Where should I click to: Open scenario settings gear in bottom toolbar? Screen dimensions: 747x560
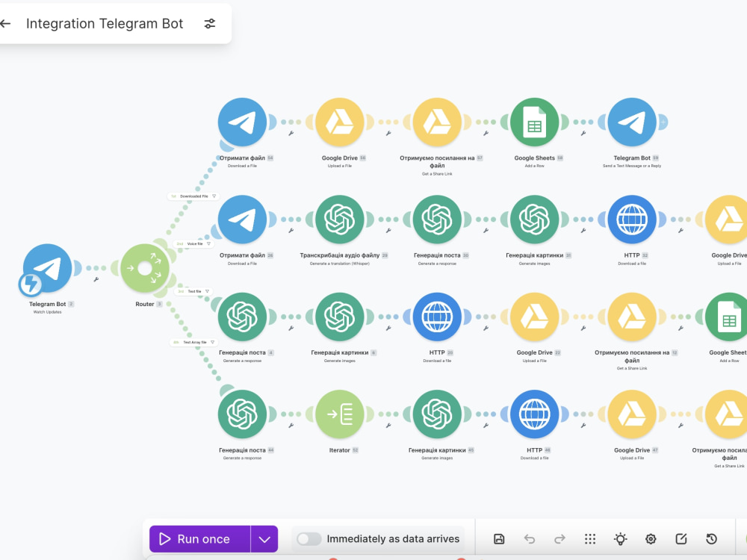651,539
